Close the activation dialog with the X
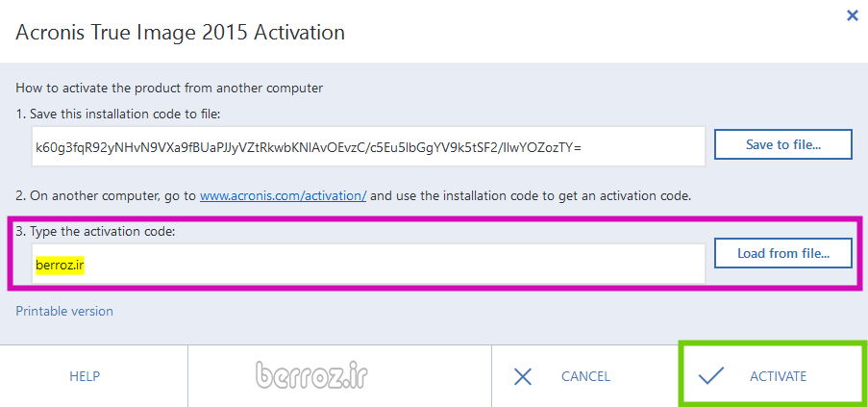This screenshot has height=407, width=868. pyautogui.click(x=852, y=15)
